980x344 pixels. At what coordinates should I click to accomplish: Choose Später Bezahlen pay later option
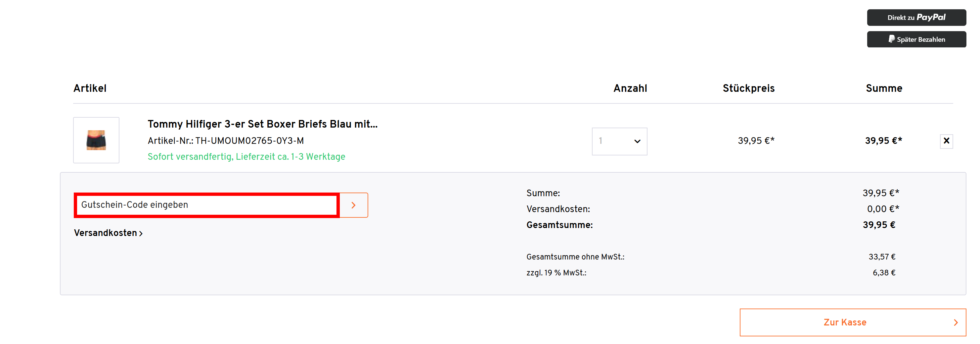pyautogui.click(x=916, y=39)
